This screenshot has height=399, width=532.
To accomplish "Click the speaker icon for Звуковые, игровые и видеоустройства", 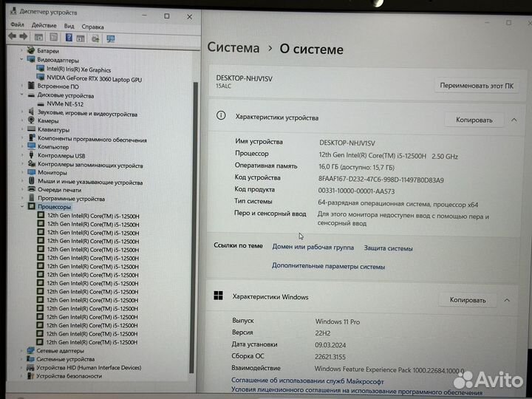I will (31, 112).
